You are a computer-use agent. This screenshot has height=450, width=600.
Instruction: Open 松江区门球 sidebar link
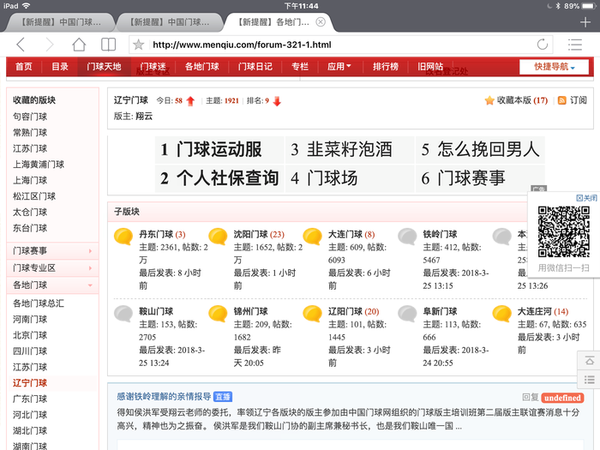pos(34,196)
